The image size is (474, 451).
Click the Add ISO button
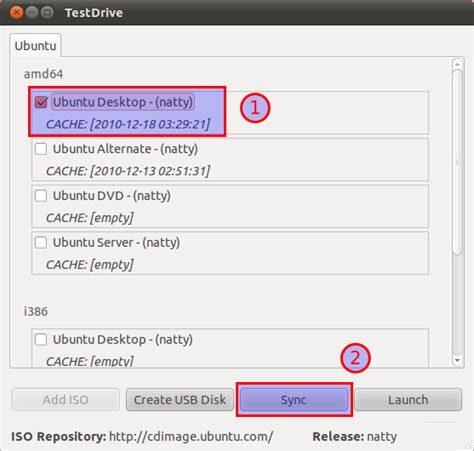[66, 400]
